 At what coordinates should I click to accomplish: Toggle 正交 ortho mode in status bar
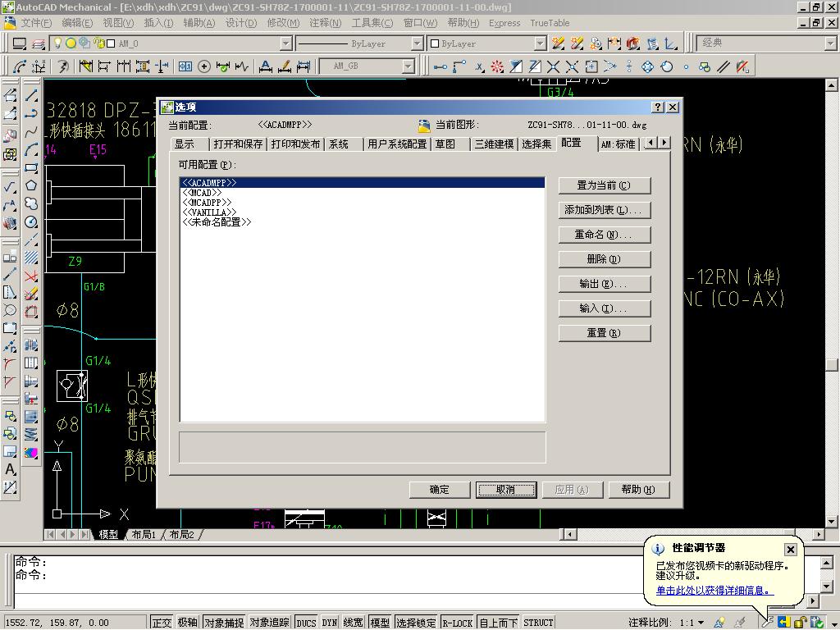coord(162,623)
